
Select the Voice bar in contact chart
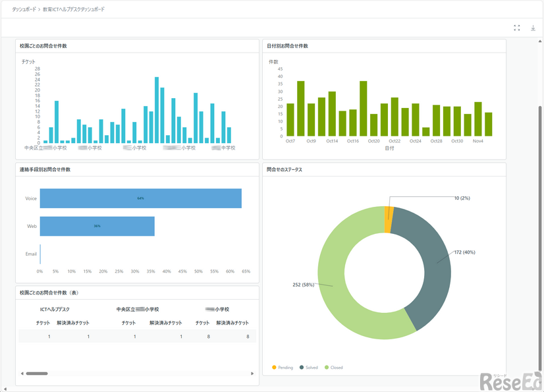140,198
